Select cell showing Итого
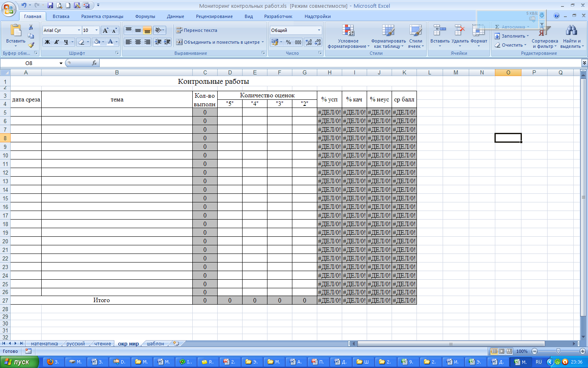This screenshot has width=588, height=368. [101, 300]
